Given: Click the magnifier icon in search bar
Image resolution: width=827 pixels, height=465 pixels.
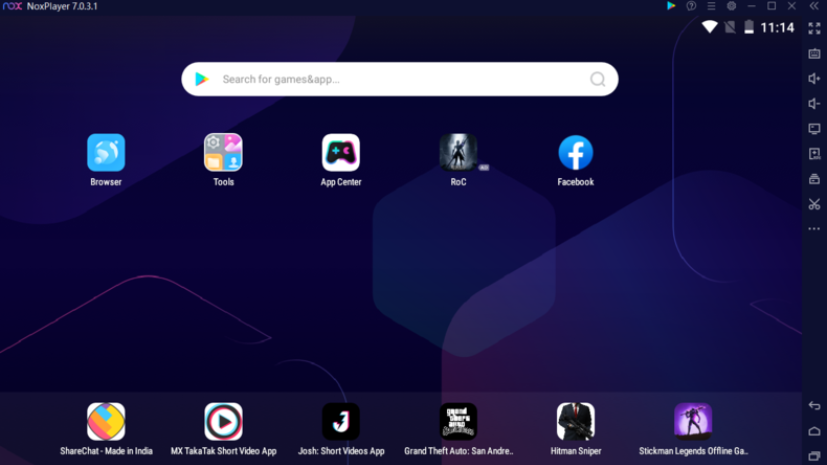Looking at the screenshot, I should [598, 79].
